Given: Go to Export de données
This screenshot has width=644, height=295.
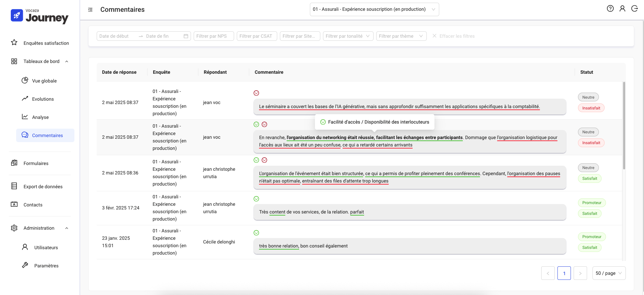Looking at the screenshot, I should [x=43, y=187].
